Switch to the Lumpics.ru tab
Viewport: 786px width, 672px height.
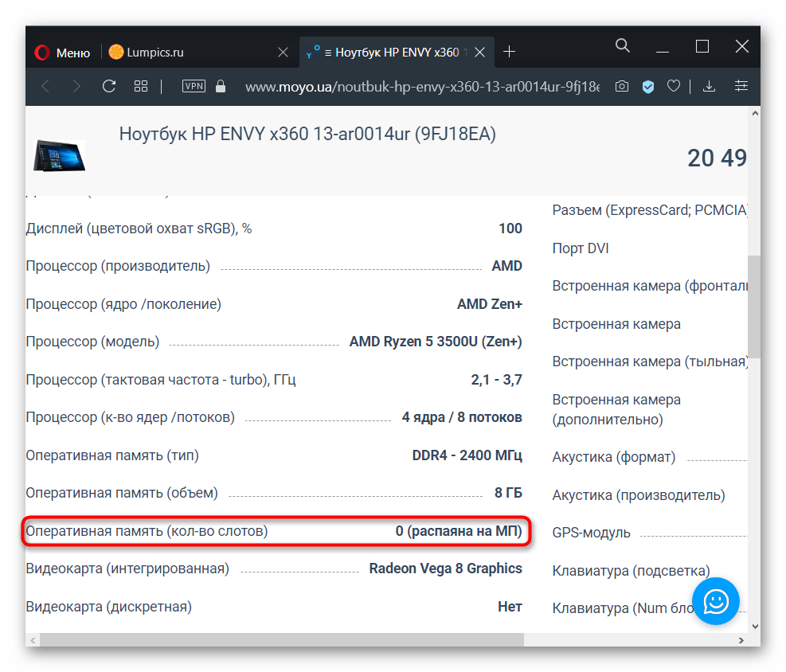tap(155, 53)
